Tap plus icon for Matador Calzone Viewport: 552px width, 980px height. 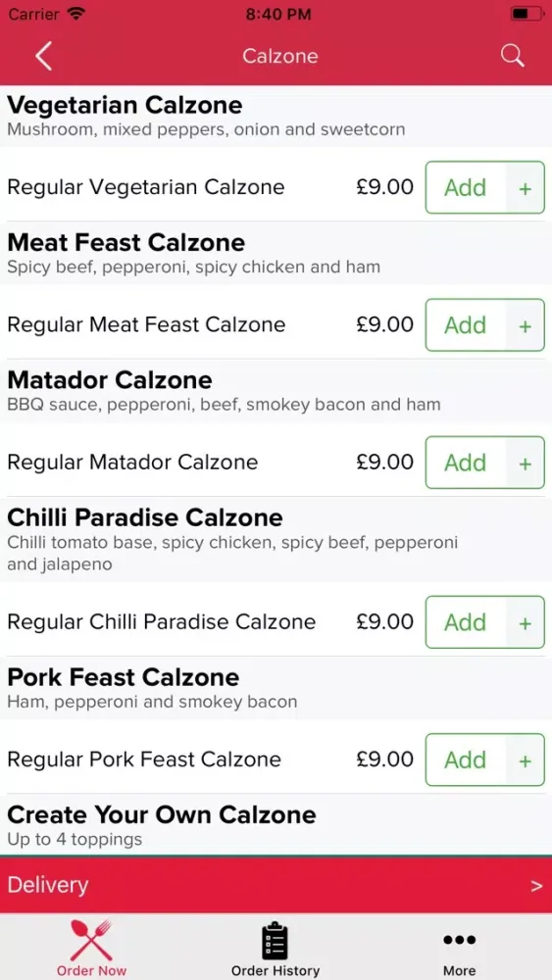pos(526,463)
